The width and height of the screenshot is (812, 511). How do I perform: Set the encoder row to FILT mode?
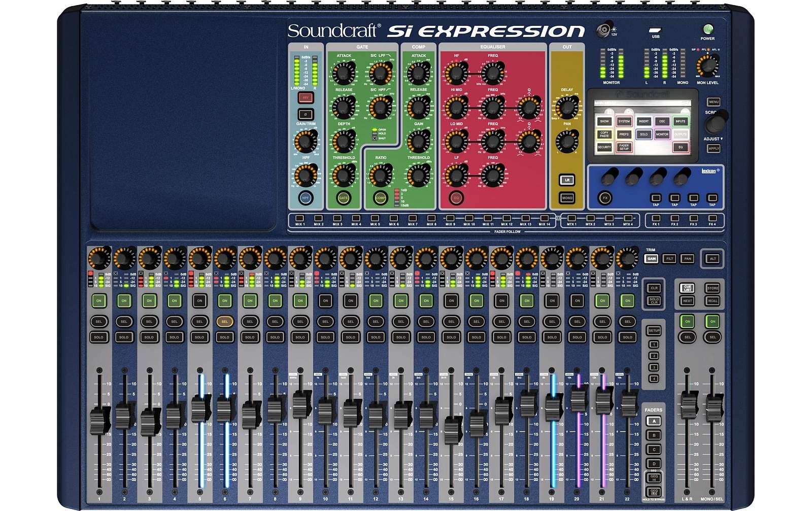pyautogui.click(x=669, y=259)
